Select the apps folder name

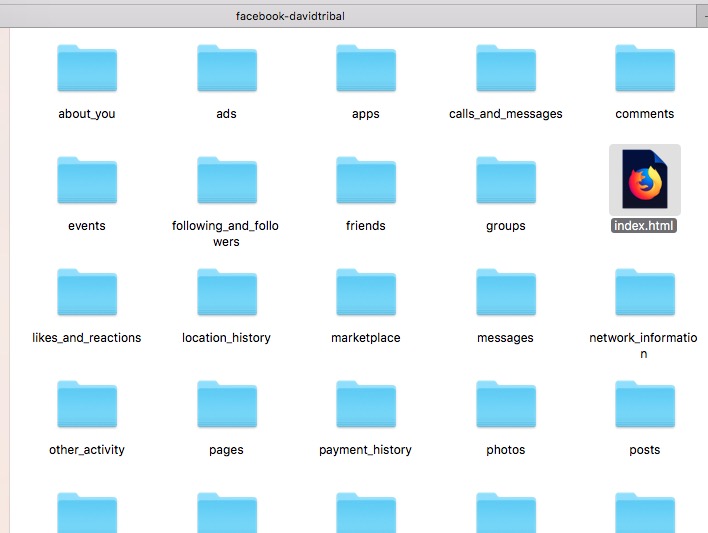(x=366, y=114)
